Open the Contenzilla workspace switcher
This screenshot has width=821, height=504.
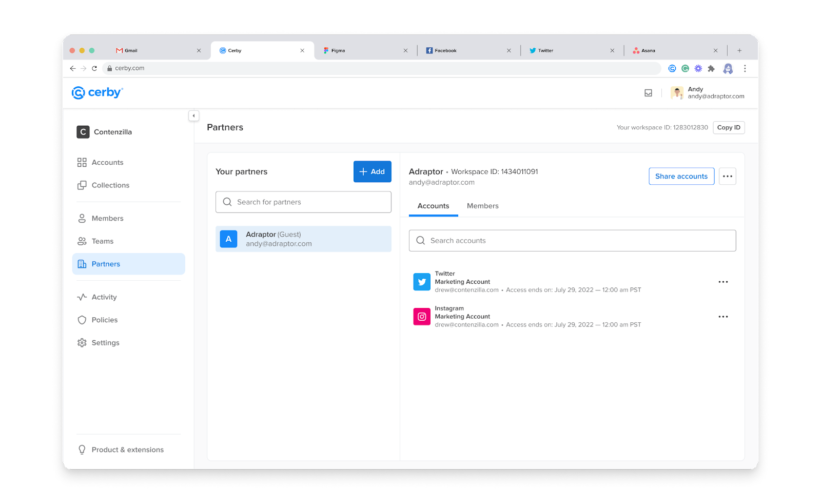click(x=105, y=132)
